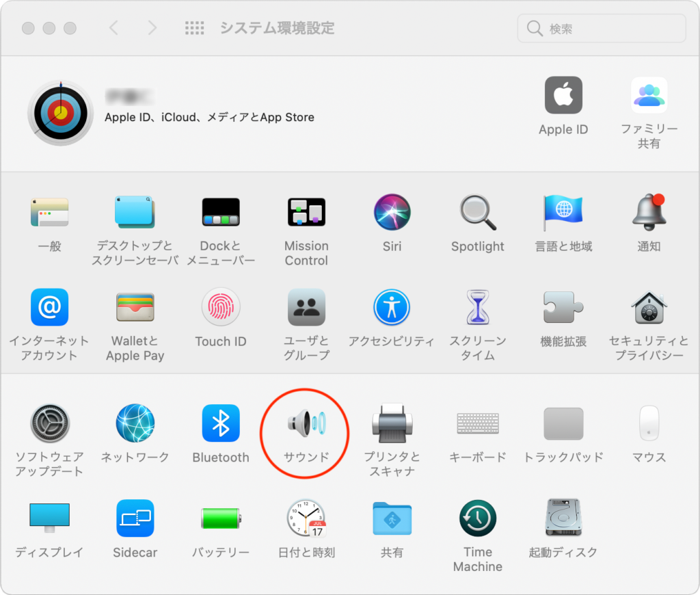Screen dimensions: 700x595
Task: Open Time Machine backup settings
Action: point(477,519)
